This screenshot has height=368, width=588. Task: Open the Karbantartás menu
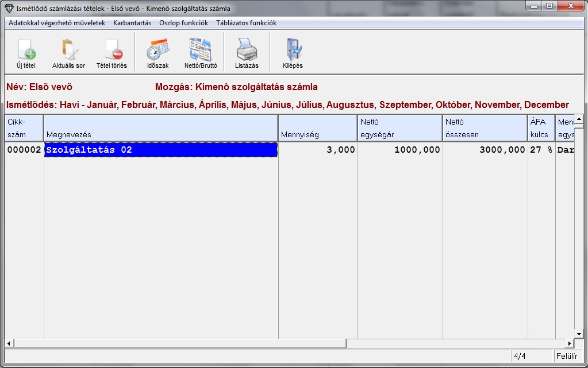coord(132,23)
